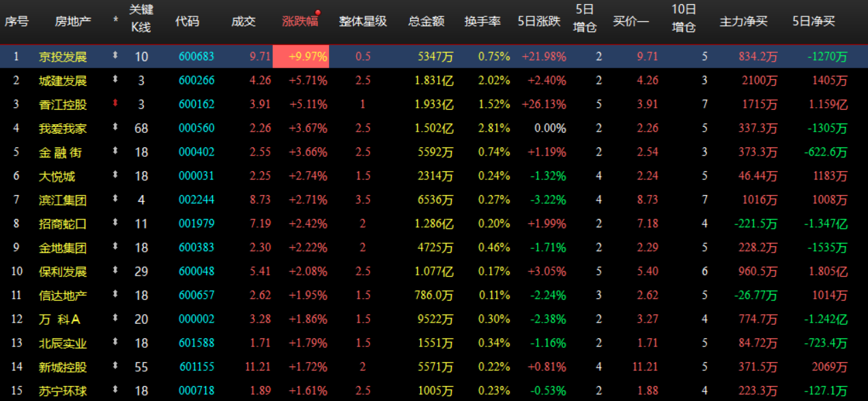Sort by the 整体星级 column header

(363, 21)
